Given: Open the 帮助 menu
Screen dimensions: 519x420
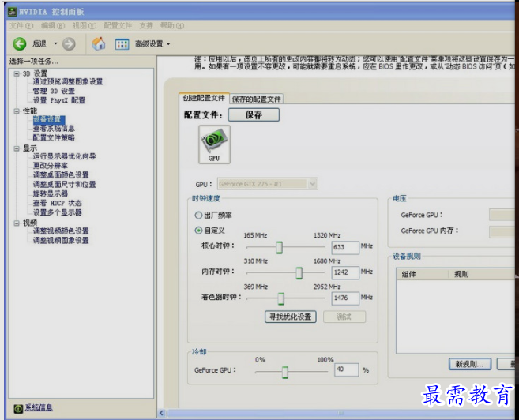Looking at the screenshot, I should [x=172, y=25].
